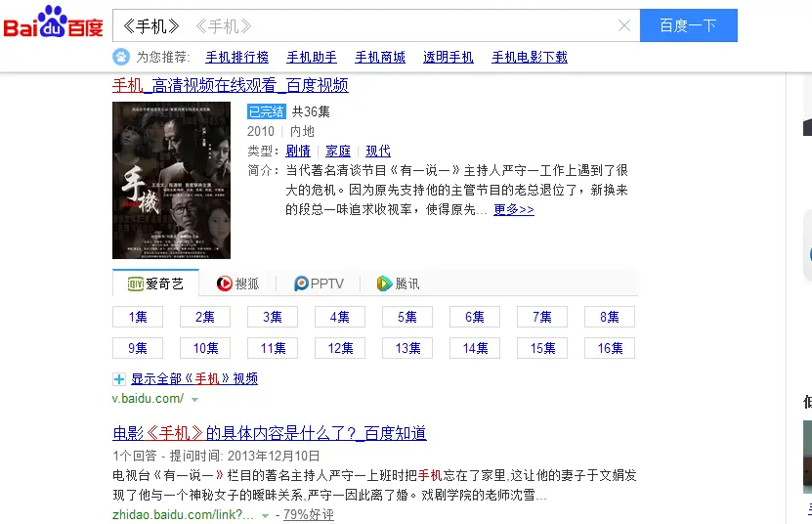Select the 爱奇艺 source tab

[156, 284]
